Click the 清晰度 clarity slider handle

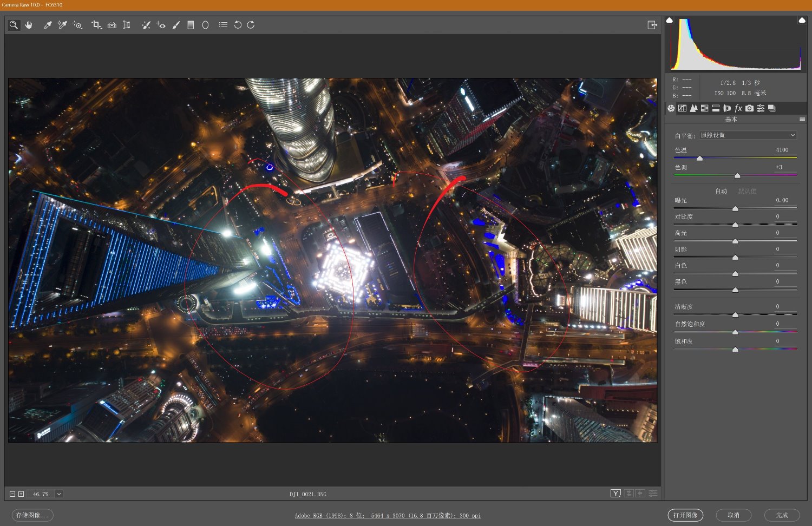(735, 315)
